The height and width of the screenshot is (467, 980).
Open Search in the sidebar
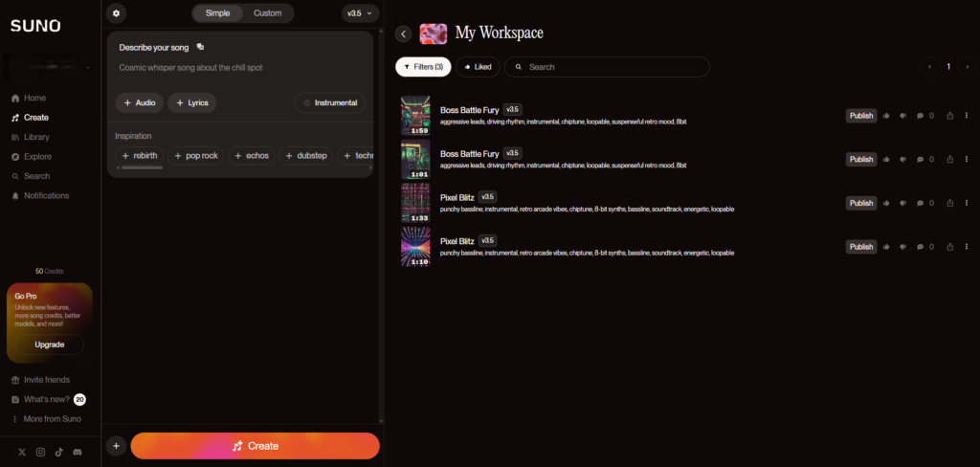coord(31,176)
